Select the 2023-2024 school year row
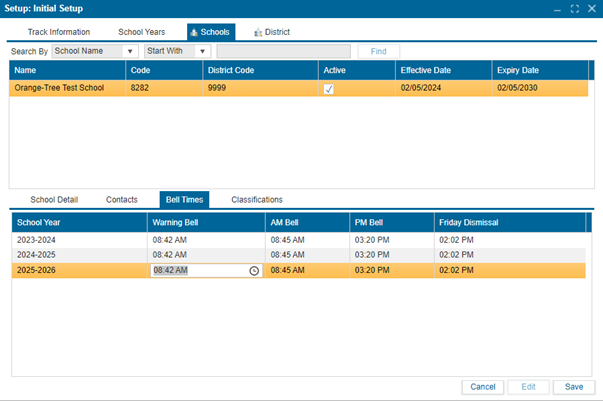Image resolution: width=603 pixels, height=401 pixels. click(x=80, y=240)
